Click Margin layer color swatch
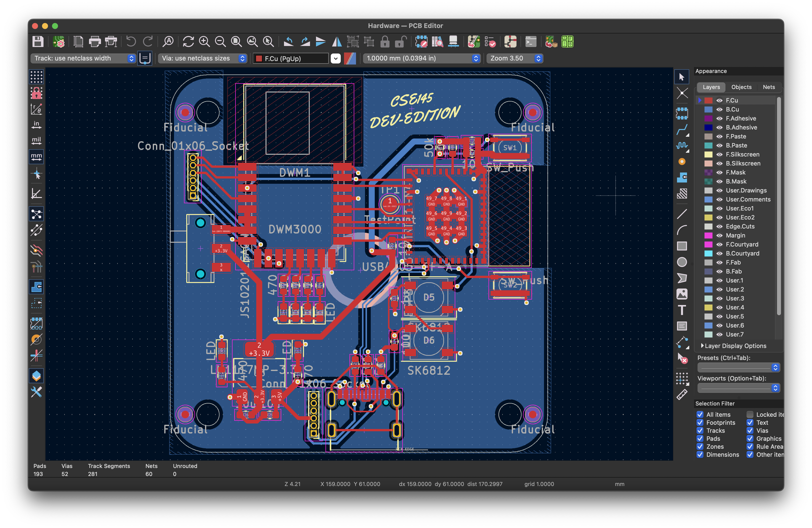This screenshot has height=528, width=812. coord(708,235)
